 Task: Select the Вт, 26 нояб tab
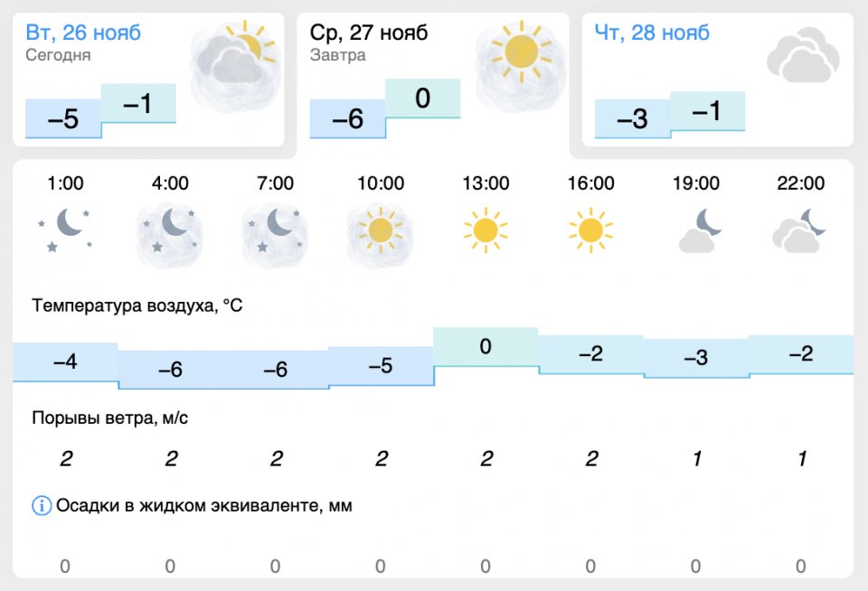[83, 33]
